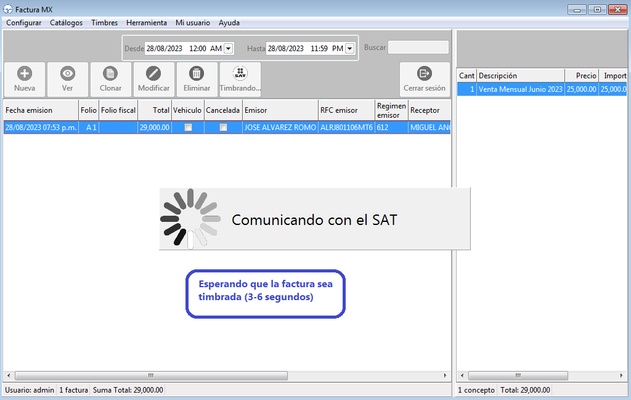631x400 pixels.
Task: Click the Timbrando SAT button
Action: coord(240,79)
